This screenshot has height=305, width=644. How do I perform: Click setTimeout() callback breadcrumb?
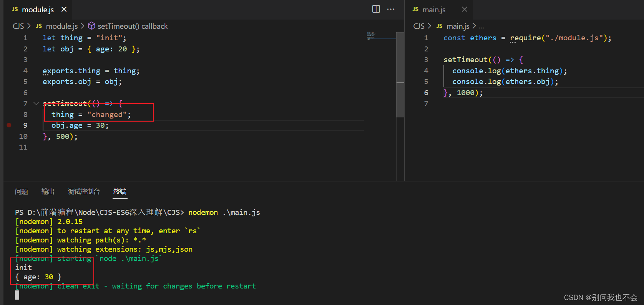tap(133, 26)
